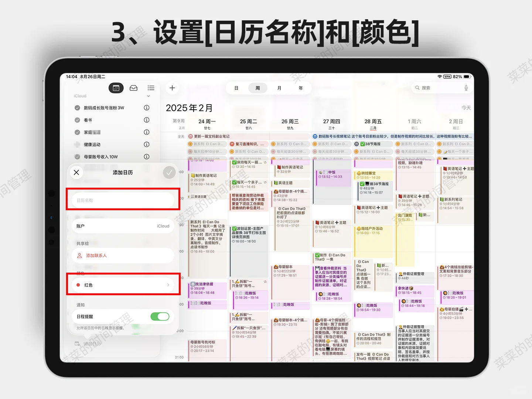Open the calendar inbox tray icon
Image resolution: width=532 pixels, height=399 pixels.
tap(134, 88)
